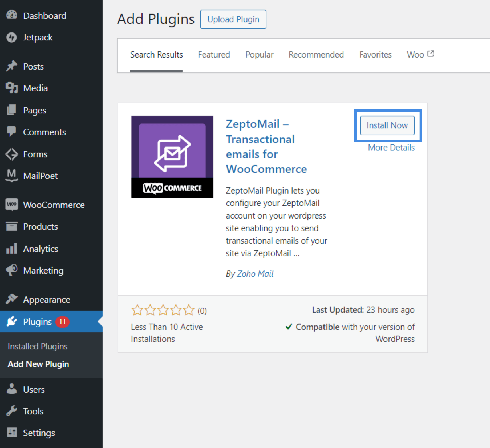The image size is (490, 448).
Task: Open the Plugins menu label
Action: [x=37, y=322]
